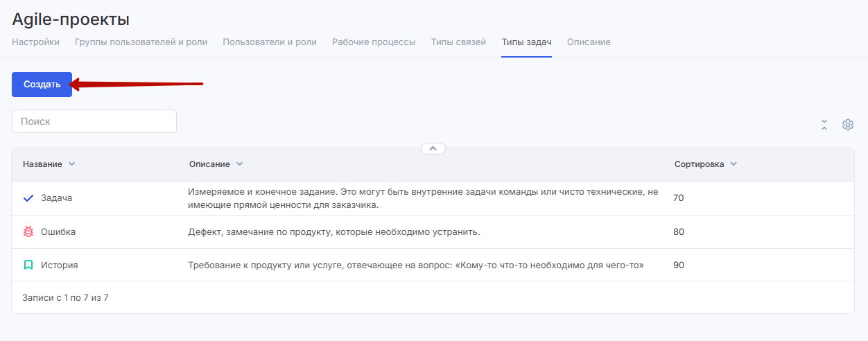Collapse the filter panel with chevron-up handle
868x341 pixels.
(x=433, y=148)
